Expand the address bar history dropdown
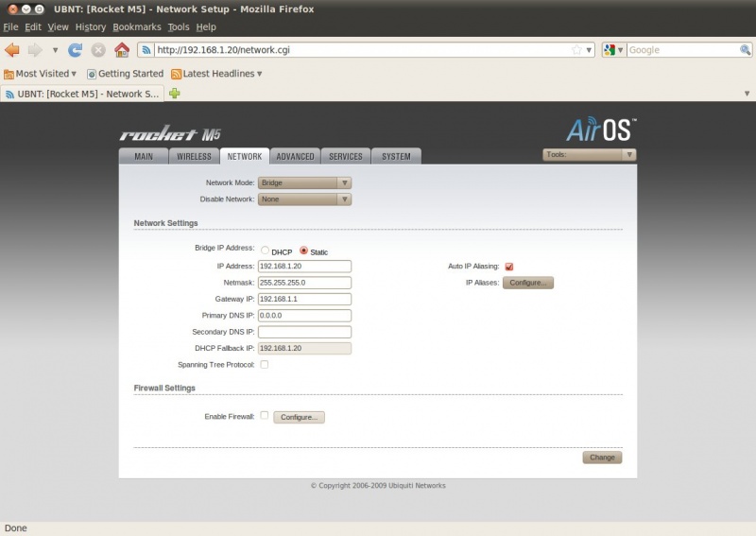The width and height of the screenshot is (756, 536). pyautogui.click(x=589, y=50)
